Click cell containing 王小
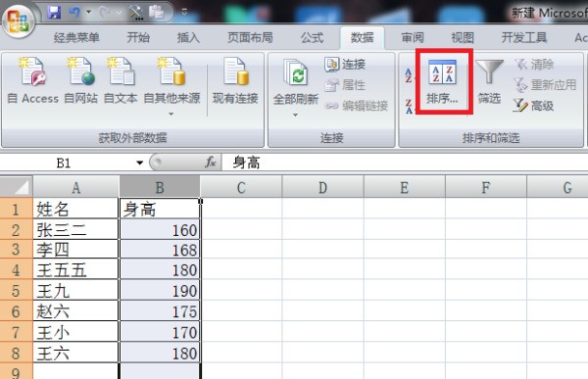 [x=76, y=332]
